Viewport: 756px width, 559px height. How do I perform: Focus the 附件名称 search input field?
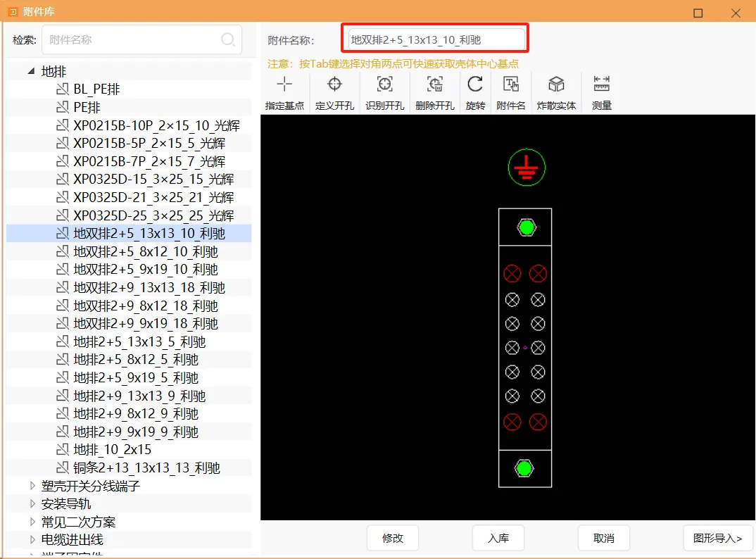click(141, 39)
